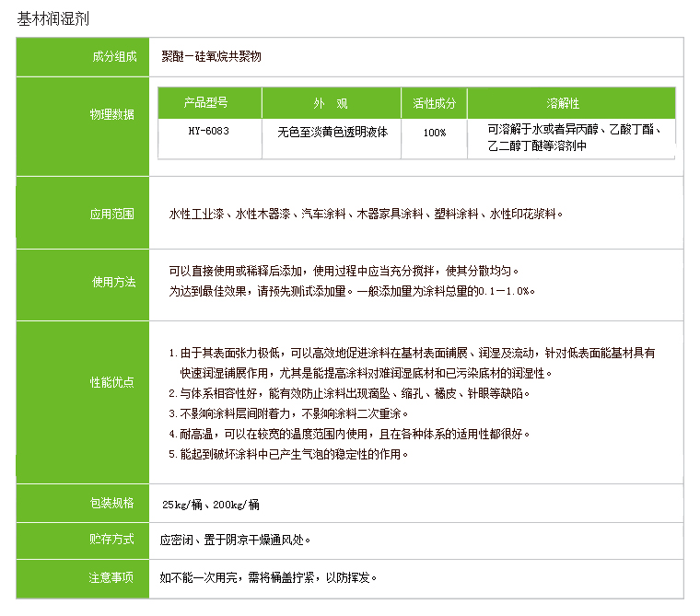The height and width of the screenshot is (616, 700).
Task: Click the 100% active content cell
Action: 435,132
